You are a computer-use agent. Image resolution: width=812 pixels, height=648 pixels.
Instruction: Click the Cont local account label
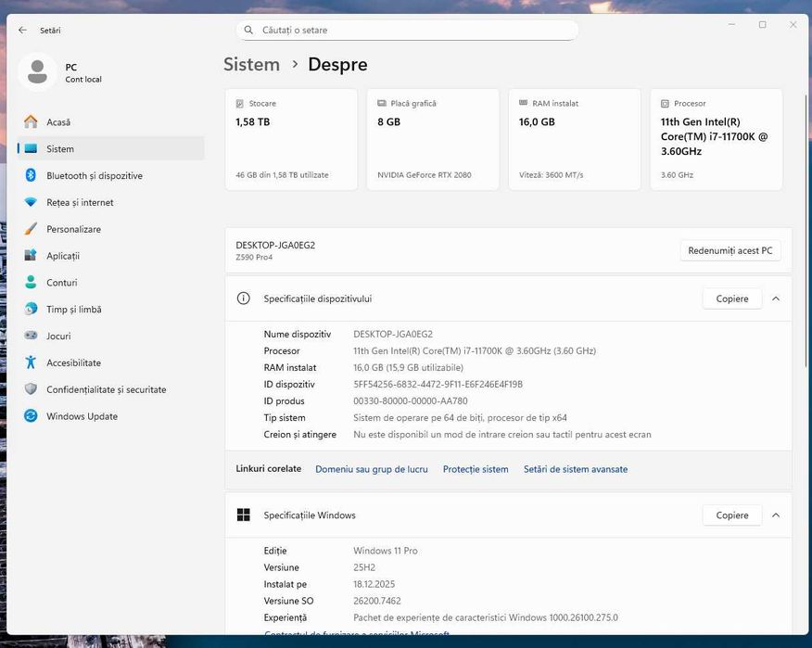(x=83, y=79)
